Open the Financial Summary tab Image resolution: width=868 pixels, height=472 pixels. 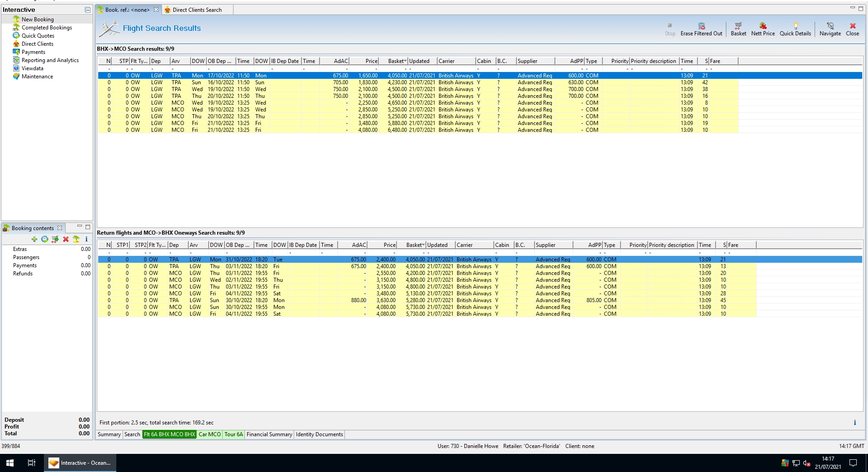coord(269,434)
